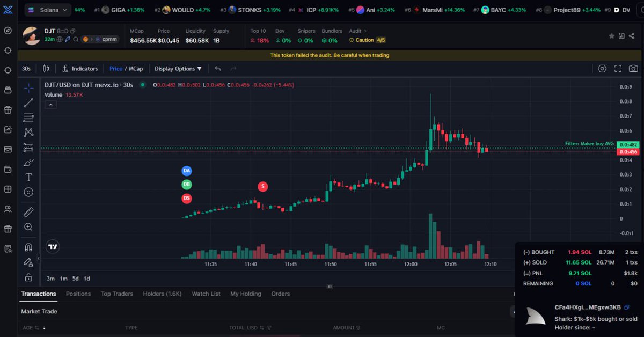Open the compass Discover sidebar icon
Viewport: 644px width, 337px height.
(x=8, y=30)
